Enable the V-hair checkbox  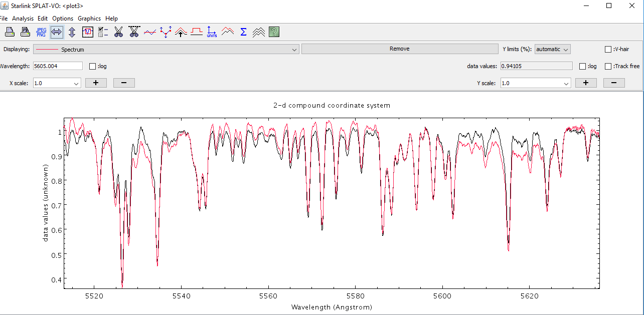tap(608, 49)
